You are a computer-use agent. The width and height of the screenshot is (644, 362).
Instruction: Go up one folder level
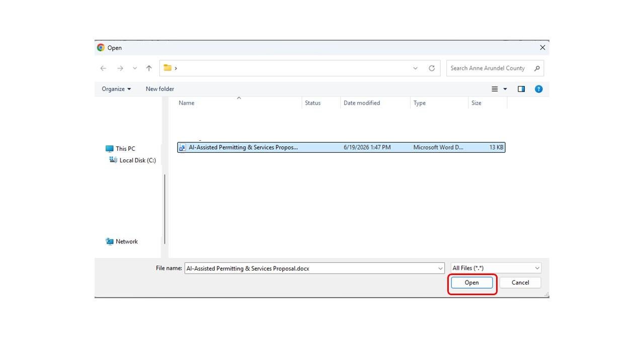tap(149, 68)
